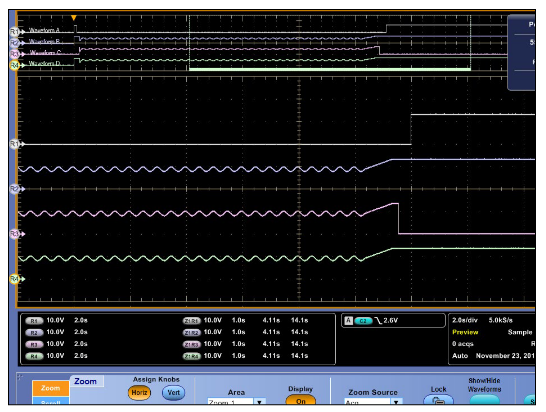
Task: Click the falling-edge trigger slope icon
Action: pyautogui.click(x=378, y=321)
